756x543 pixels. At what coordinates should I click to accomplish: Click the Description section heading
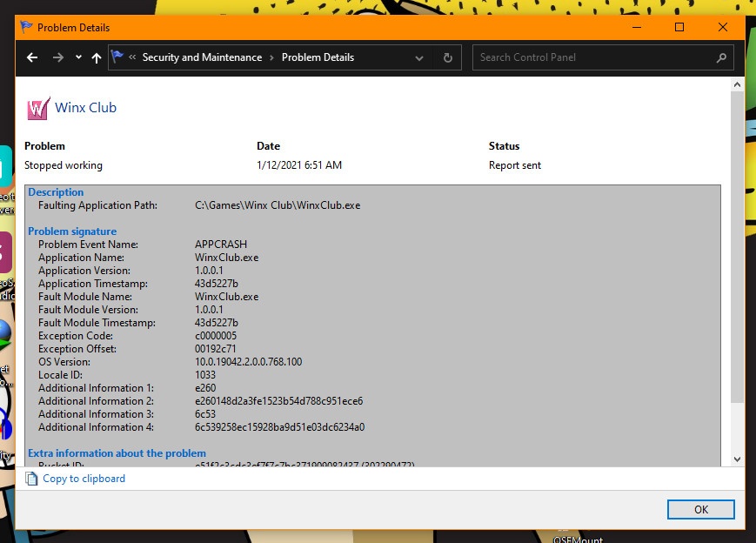56,192
